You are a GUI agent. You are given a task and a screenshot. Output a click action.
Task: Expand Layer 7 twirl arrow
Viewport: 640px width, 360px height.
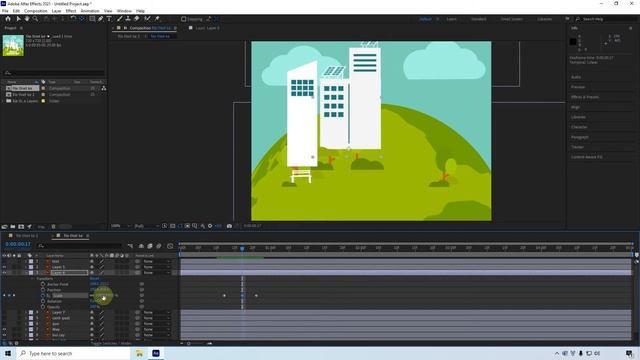click(x=26, y=312)
